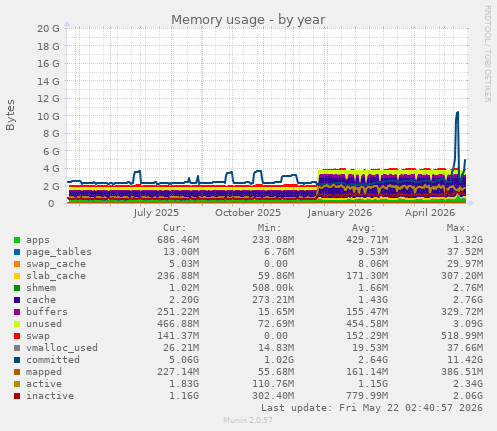The width and height of the screenshot is (497, 431).
Task: Click the 'inactive' legend label
Action: pyautogui.click(x=50, y=396)
